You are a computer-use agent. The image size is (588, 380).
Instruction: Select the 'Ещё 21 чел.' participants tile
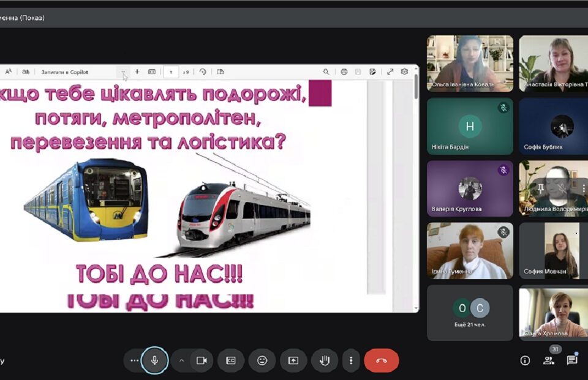tap(470, 312)
